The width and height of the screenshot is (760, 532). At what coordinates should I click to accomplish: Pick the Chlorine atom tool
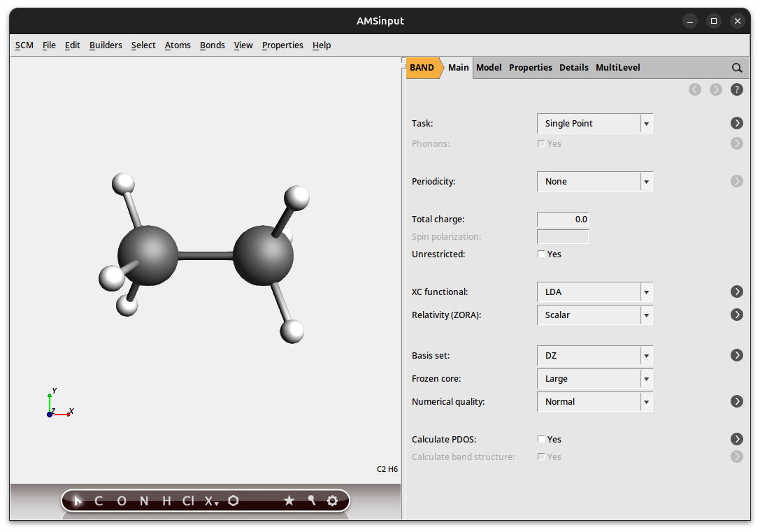[x=188, y=501]
